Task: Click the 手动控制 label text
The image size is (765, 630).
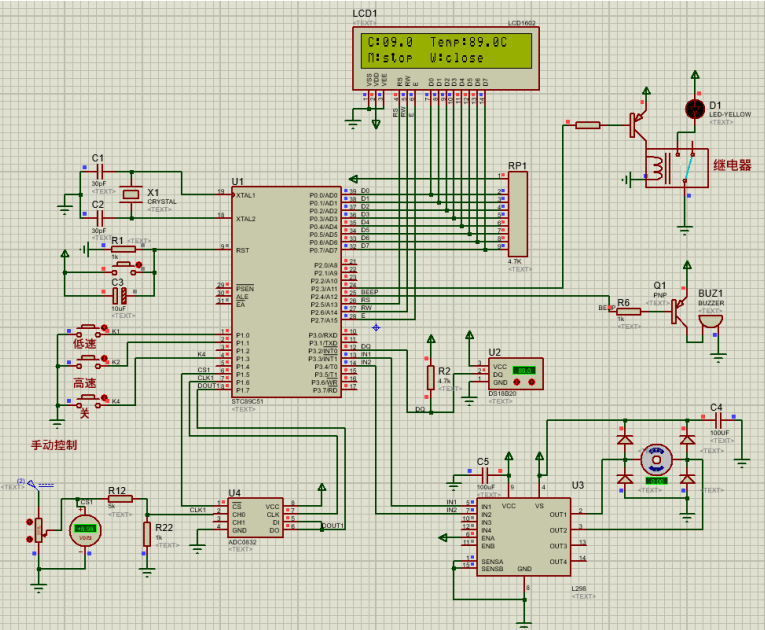Action: tap(54, 445)
